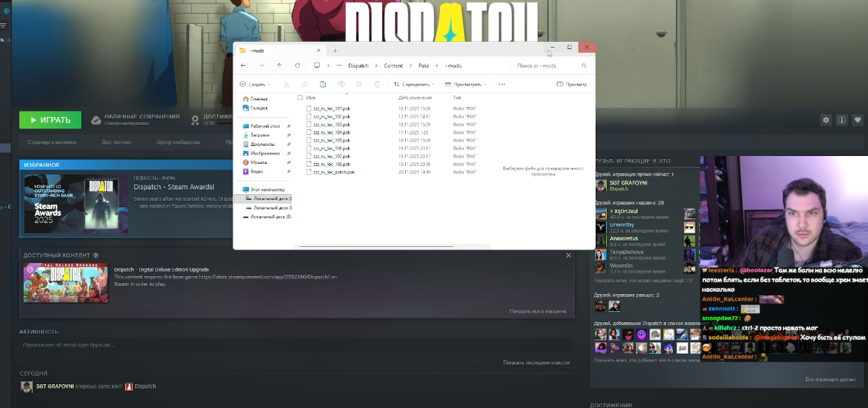Expand the breadcrumb overflow ellipsis in address bar

click(339, 66)
